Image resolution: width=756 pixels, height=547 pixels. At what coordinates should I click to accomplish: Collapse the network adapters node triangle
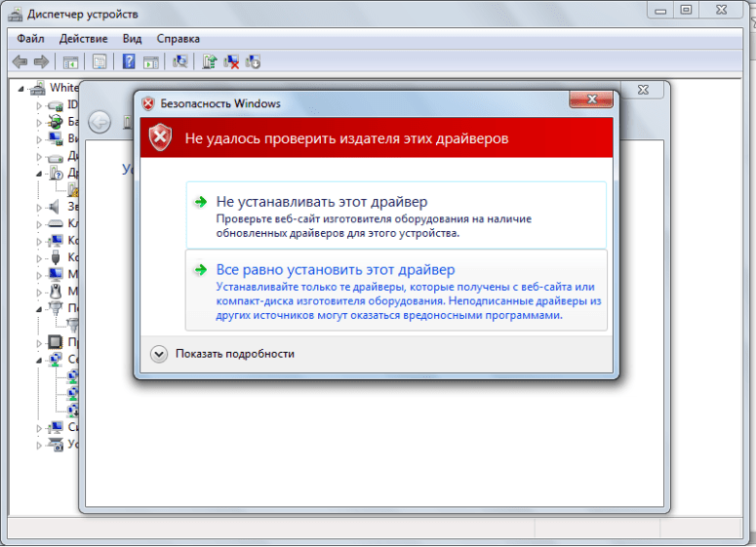click(x=39, y=361)
